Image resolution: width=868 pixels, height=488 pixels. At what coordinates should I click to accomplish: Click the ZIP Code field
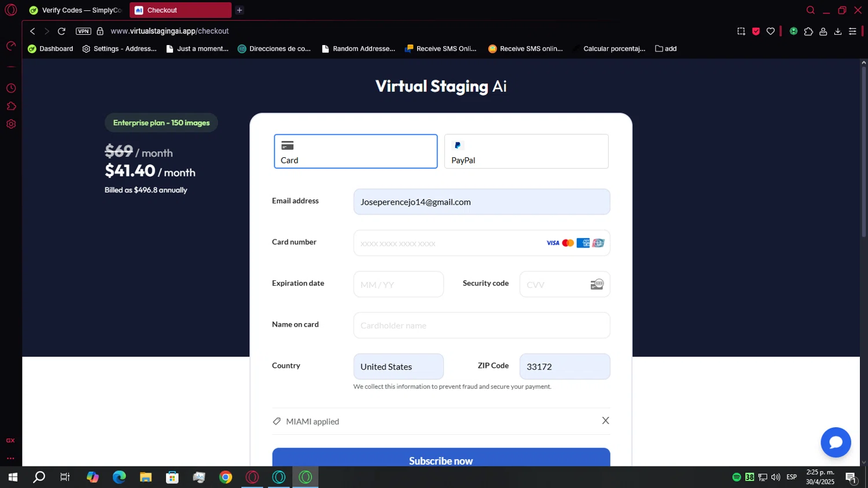[564, 367]
